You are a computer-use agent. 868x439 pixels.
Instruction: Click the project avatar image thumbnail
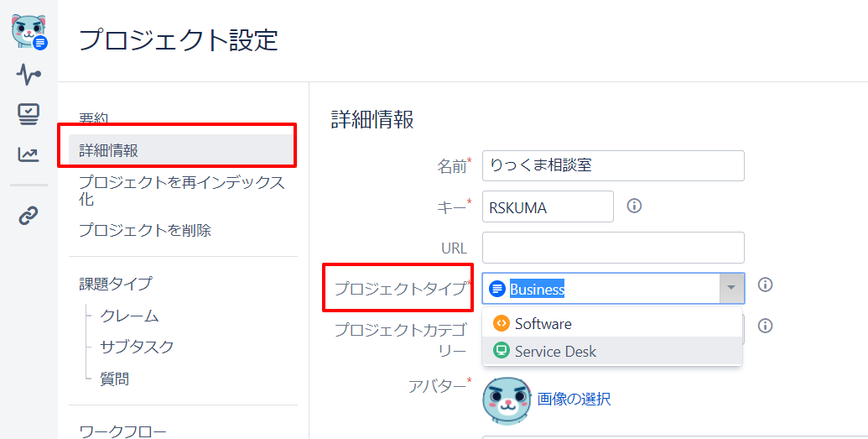click(x=507, y=400)
